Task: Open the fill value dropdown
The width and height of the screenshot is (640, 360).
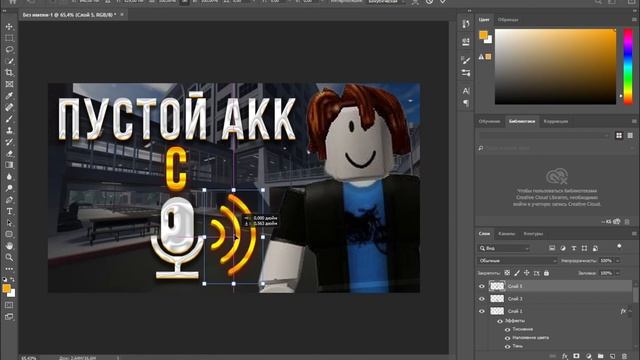Action: coord(618,273)
